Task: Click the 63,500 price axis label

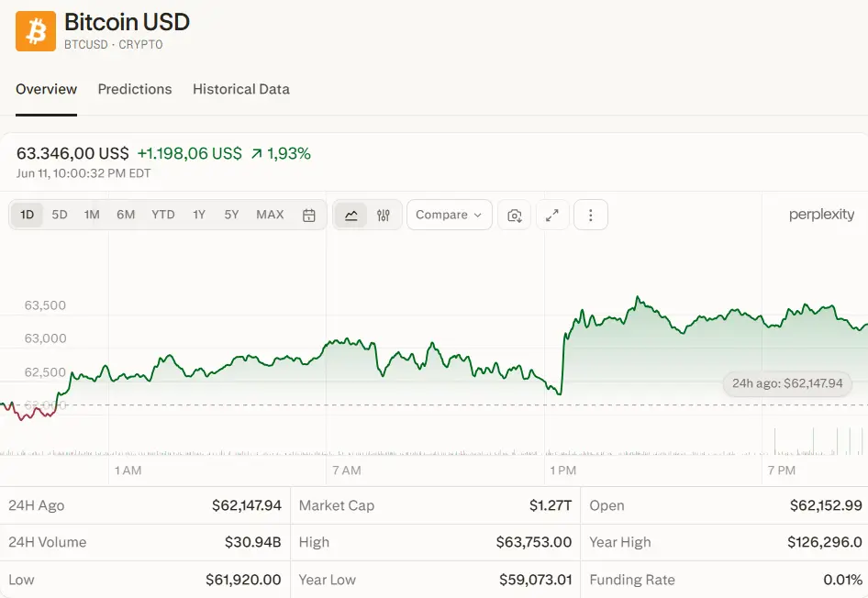Action: click(45, 305)
